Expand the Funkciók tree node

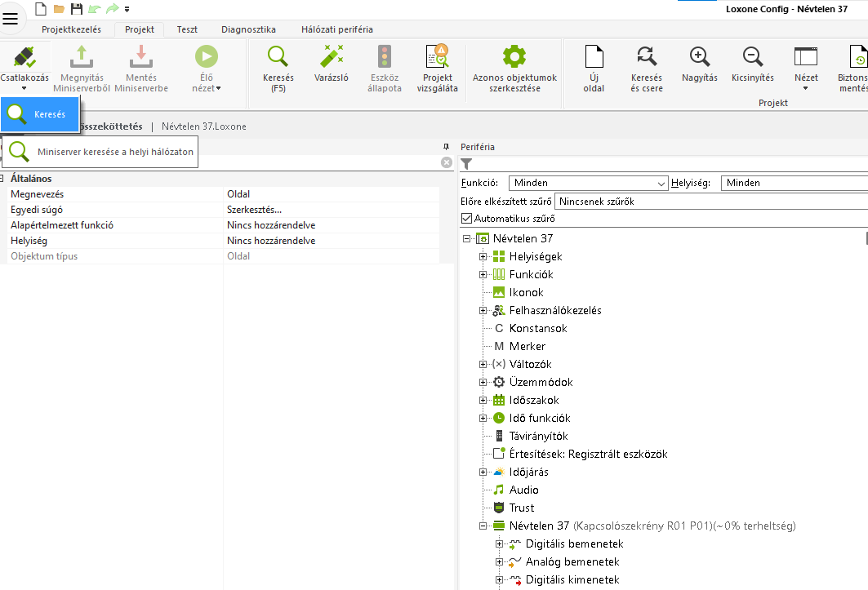coord(483,274)
